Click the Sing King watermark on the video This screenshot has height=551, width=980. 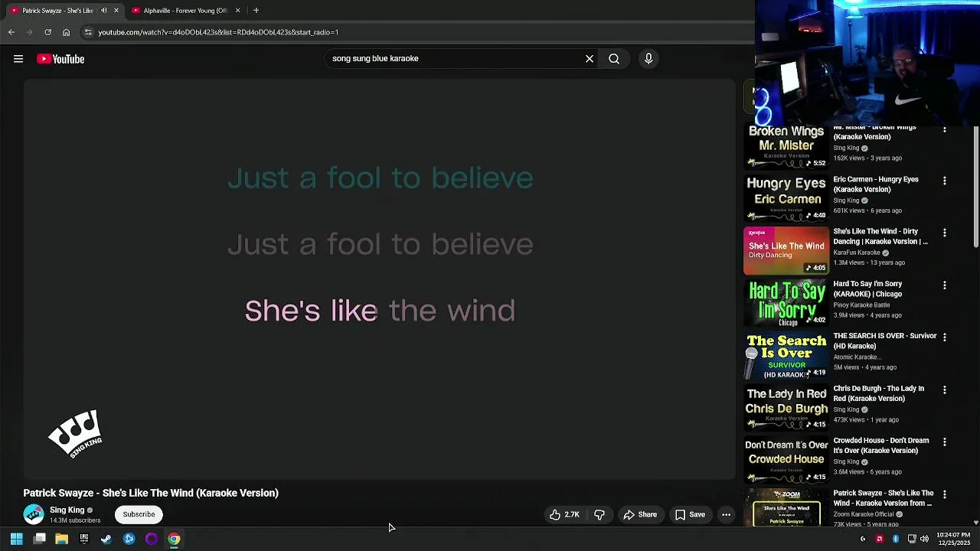pyautogui.click(x=75, y=433)
